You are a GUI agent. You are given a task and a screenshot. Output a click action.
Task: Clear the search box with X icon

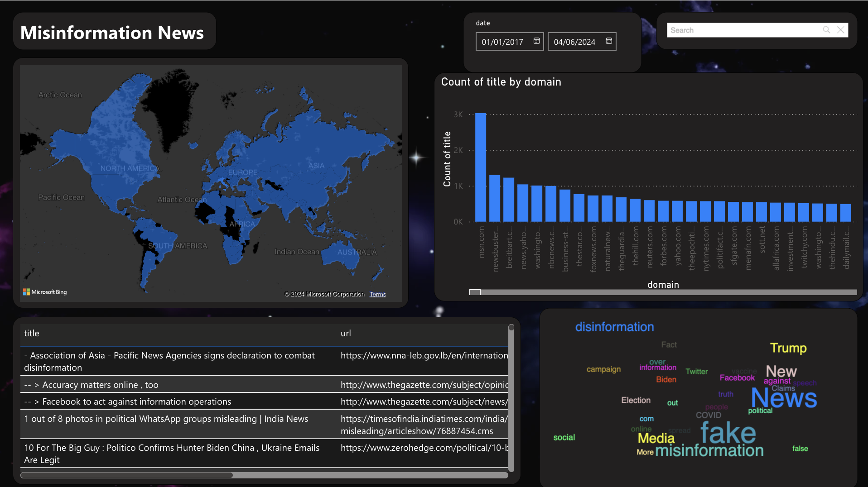[841, 30]
